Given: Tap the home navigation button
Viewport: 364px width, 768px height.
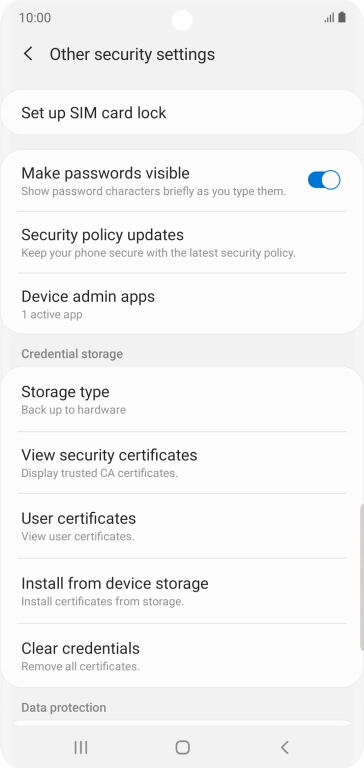Looking at the screenshot, I should coord(182,747).
